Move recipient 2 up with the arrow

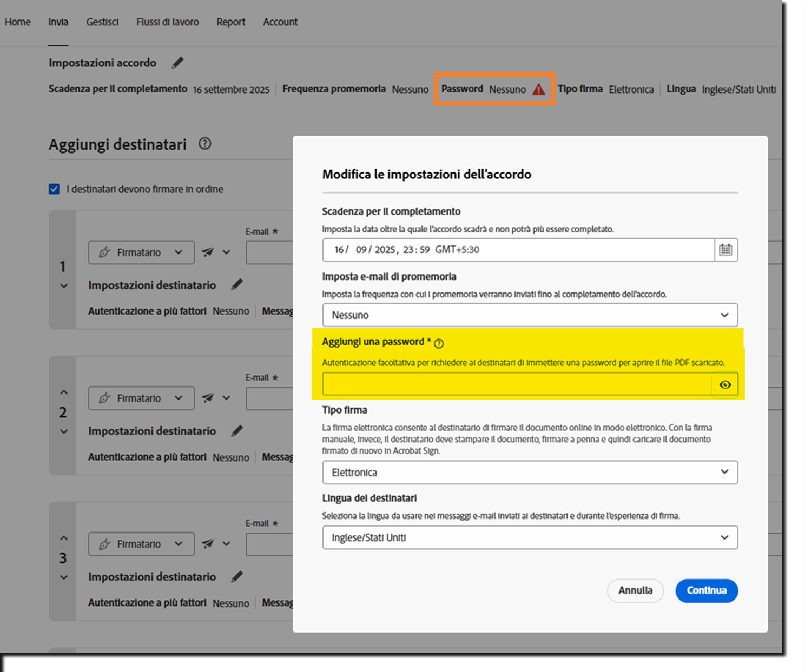point(63,391)
